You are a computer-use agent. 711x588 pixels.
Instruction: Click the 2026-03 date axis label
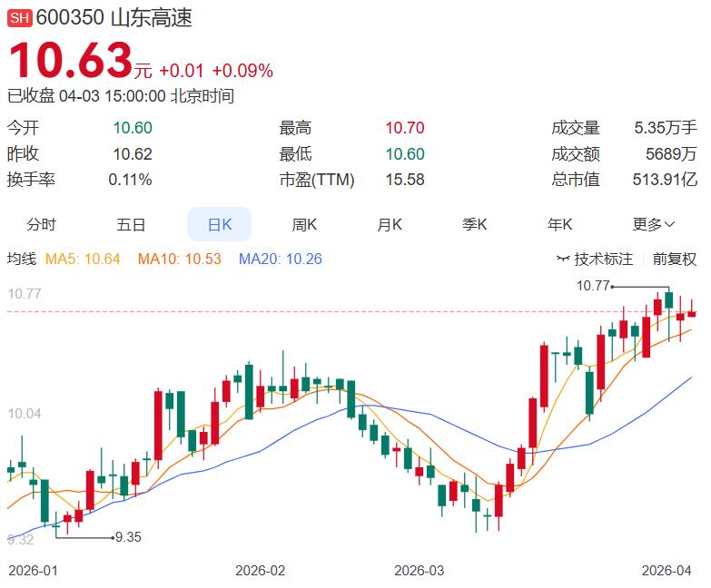[x=419, y=571]
